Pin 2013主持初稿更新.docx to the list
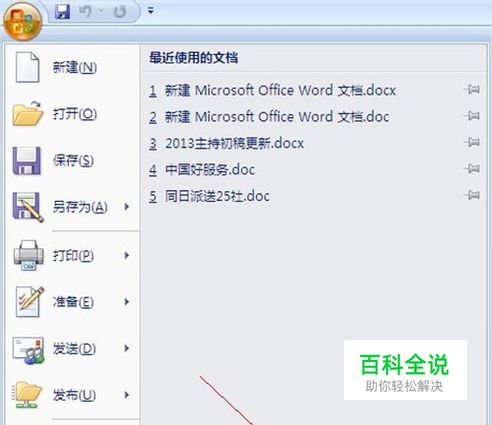Viewport: 492px width, 425px height. point(472,142)
